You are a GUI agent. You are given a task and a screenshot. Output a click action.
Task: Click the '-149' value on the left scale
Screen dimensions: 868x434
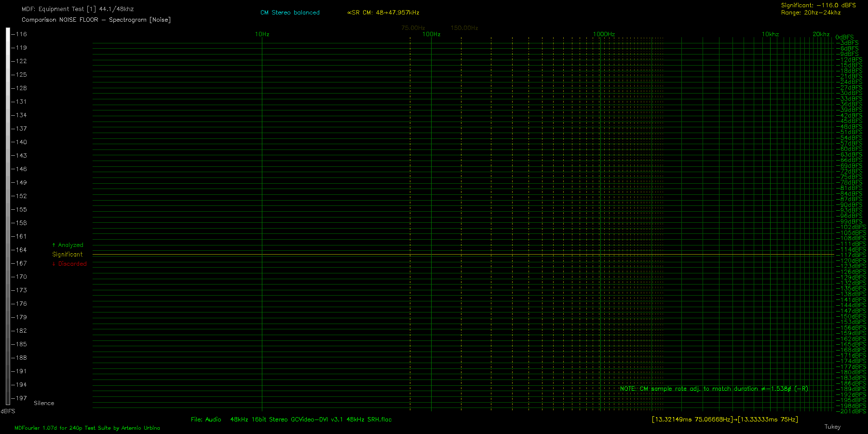[19, 183]
